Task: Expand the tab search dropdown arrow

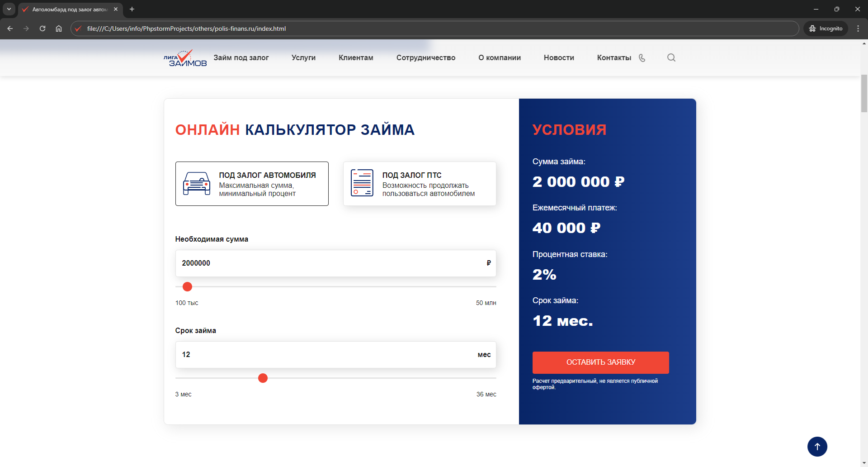Action: [9, 9]
